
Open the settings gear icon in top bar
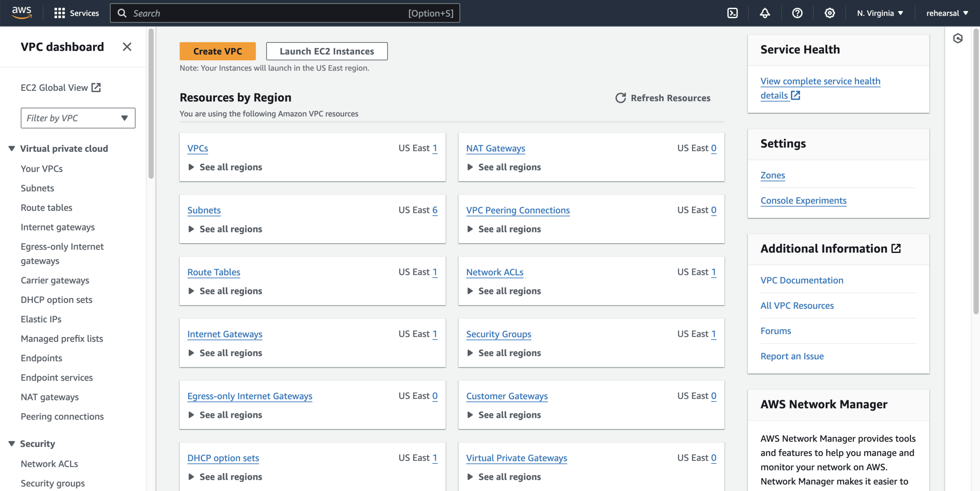point(829,13)
